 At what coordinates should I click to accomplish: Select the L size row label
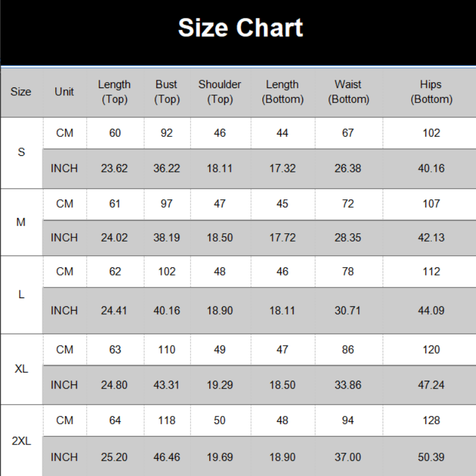(x=21, y=295)
